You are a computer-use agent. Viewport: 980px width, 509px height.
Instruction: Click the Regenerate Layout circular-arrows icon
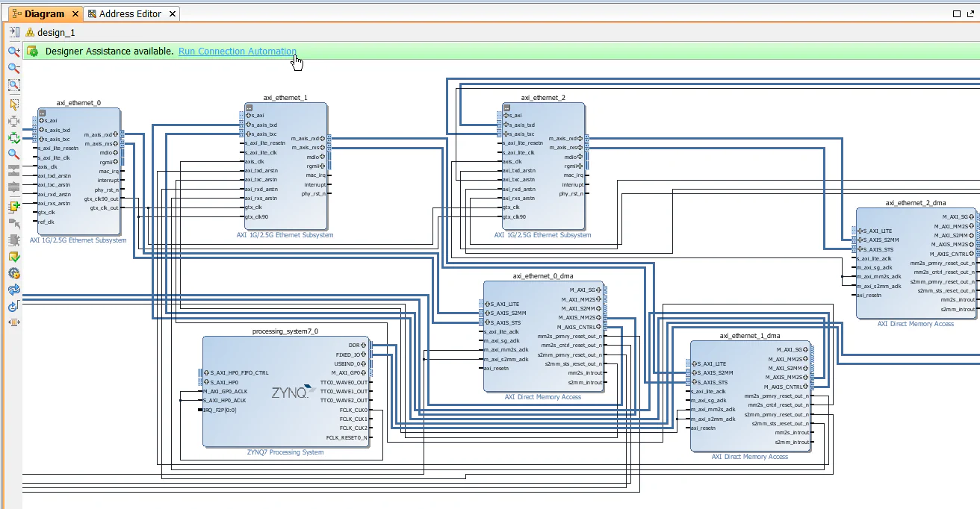(x=13, y=290)
